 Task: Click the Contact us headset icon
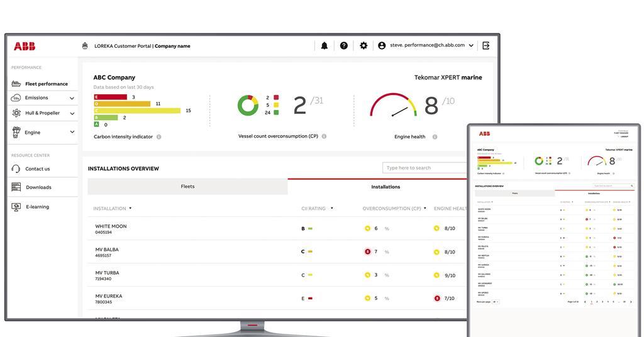tap(16, 168)
